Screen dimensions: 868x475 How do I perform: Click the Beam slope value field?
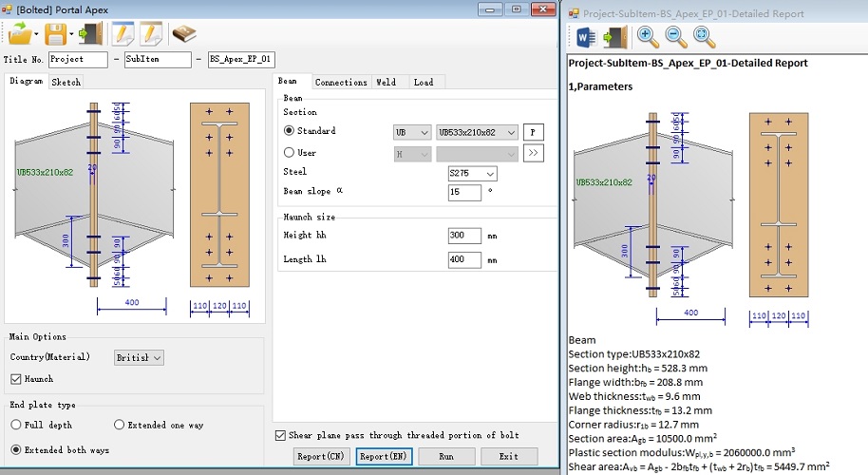coord(464,192)
